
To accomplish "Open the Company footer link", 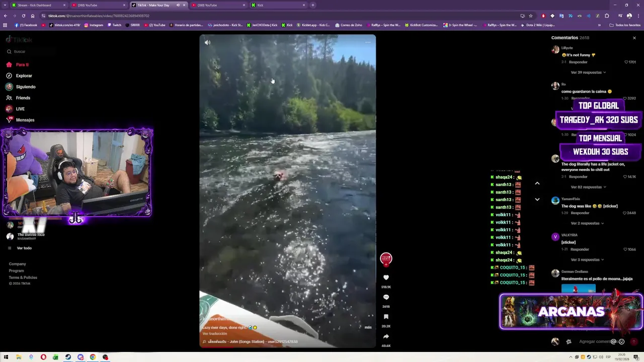I will 17,264.
